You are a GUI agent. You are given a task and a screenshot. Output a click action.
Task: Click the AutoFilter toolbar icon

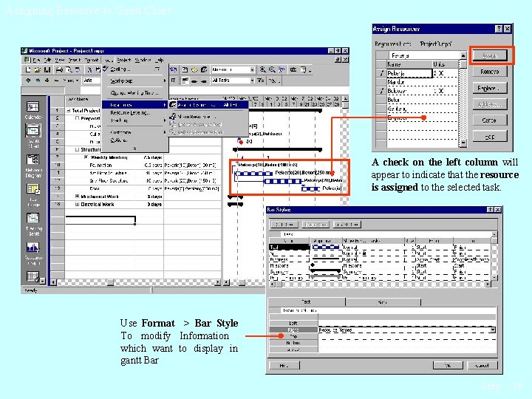tap(261, 81)
